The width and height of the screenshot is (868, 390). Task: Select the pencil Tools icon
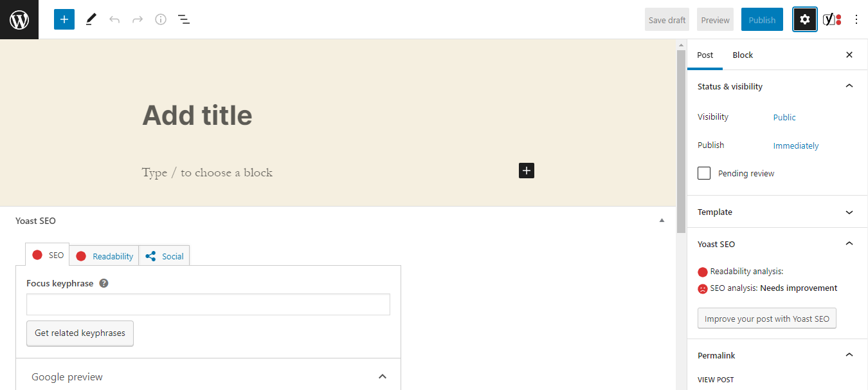point(91,19)
